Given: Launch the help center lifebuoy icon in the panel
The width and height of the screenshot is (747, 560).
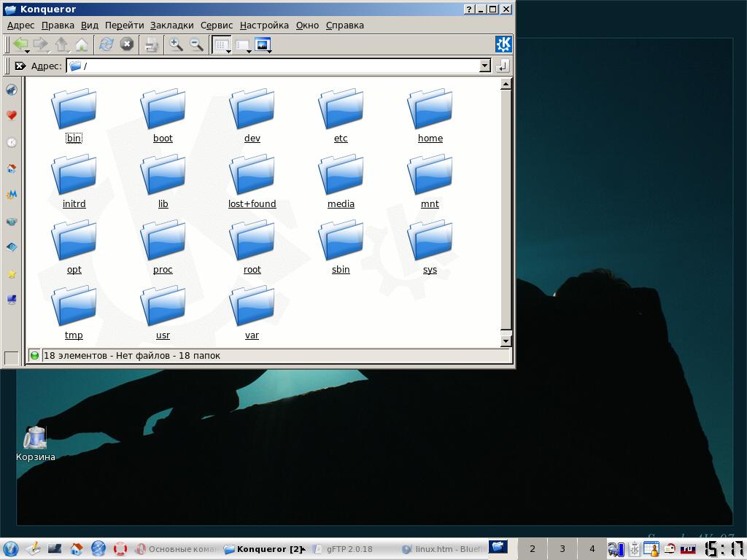Looking at the screenshot, I should point(120,548).
